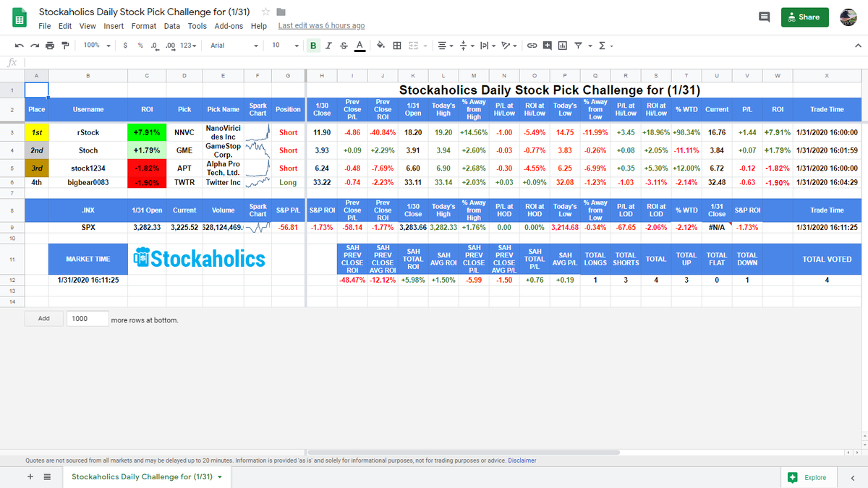Open more number formats 123 dropdown
Viewport: 868px width, 488px height.
tap(189, 46)
